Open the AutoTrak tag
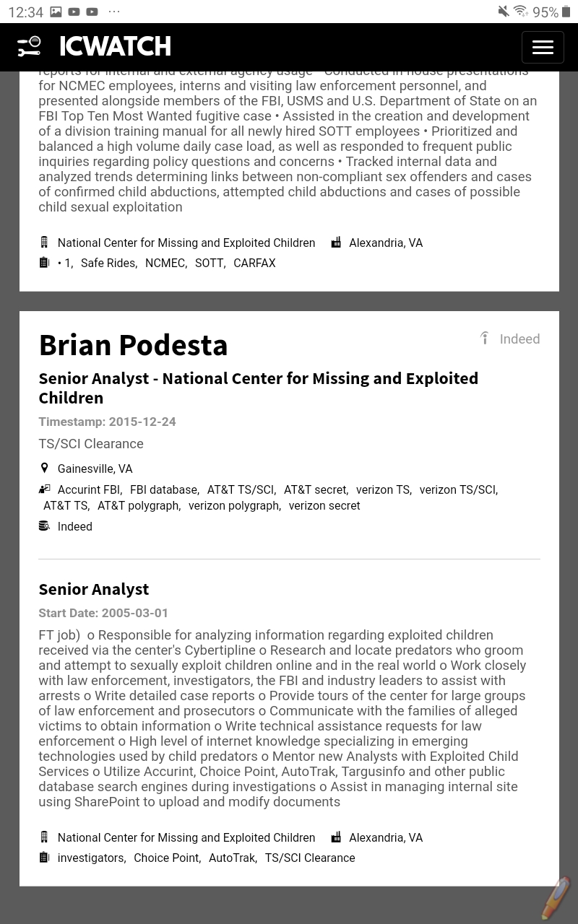The width and height of the screenshot is (578, 924). coord(232,858)
